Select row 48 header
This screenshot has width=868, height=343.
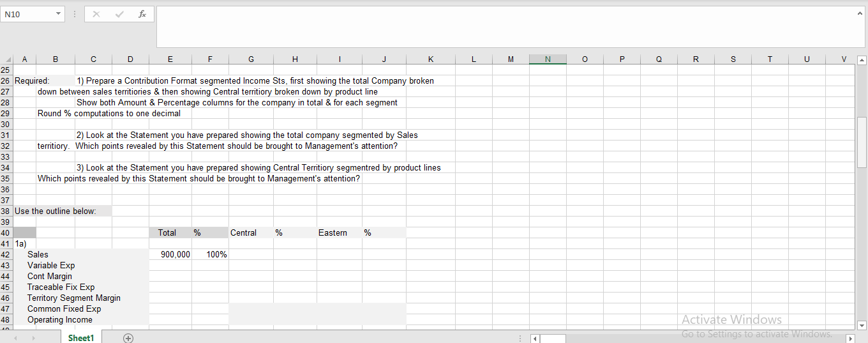pos(6,320)
